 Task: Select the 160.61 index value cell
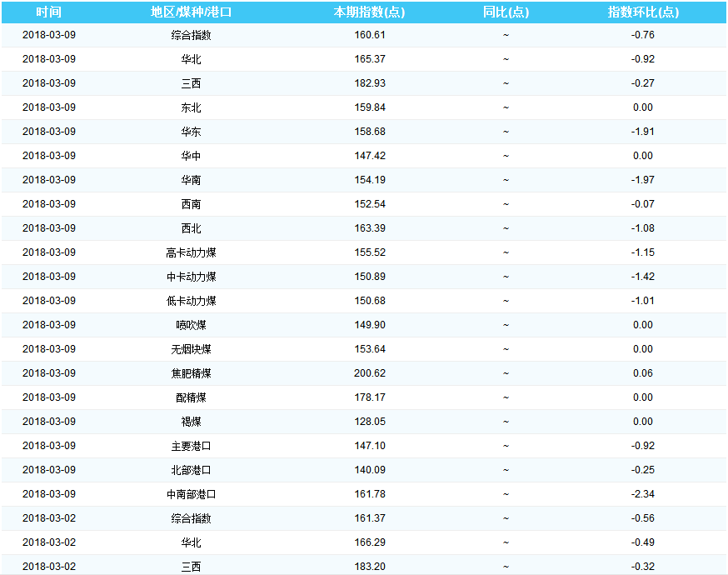pyautogui.click(x=369, y=35)
